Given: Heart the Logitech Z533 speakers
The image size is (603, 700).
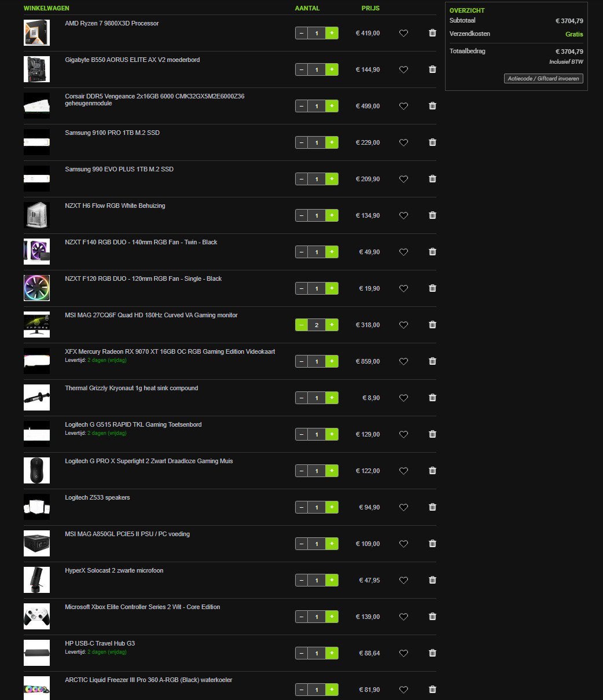Looking at the screenshot, I should click(x=403, y=507).
